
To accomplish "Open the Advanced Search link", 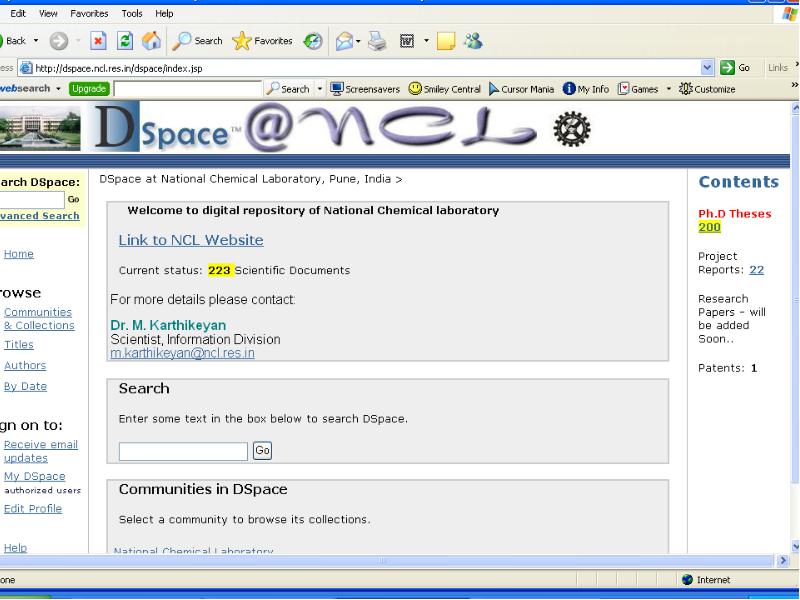I will [x=40, y=216].
